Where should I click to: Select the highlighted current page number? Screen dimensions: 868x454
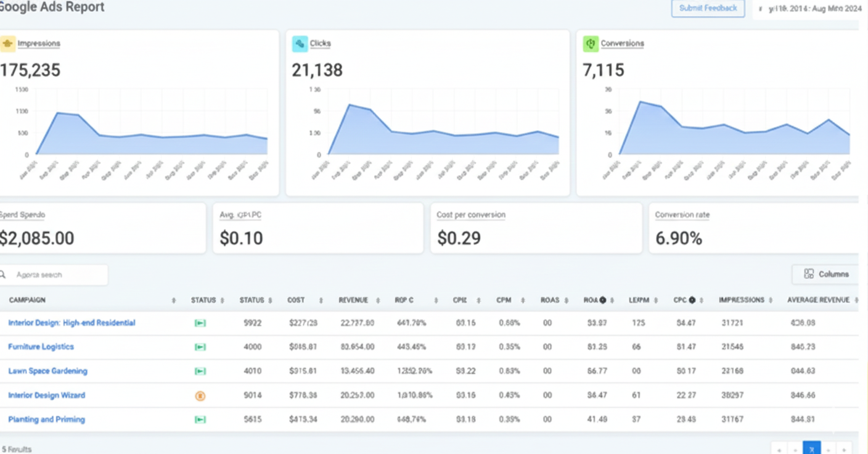811,448
